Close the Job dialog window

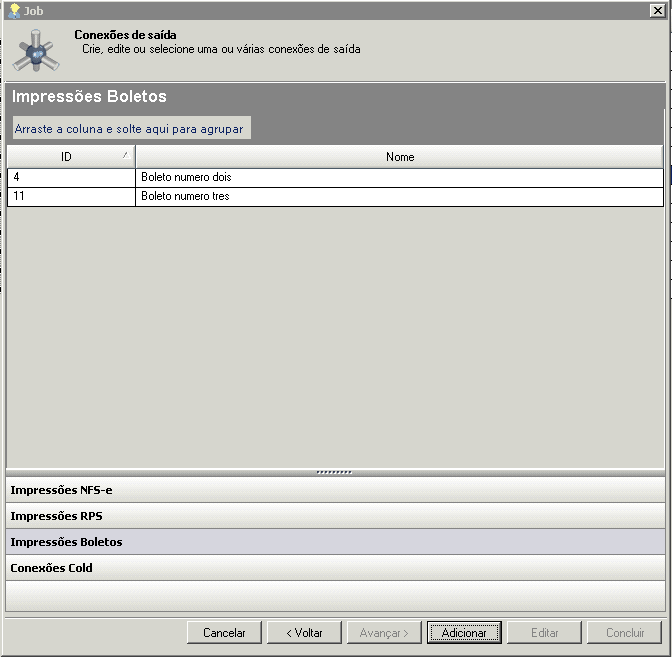[x=657, y=10]
